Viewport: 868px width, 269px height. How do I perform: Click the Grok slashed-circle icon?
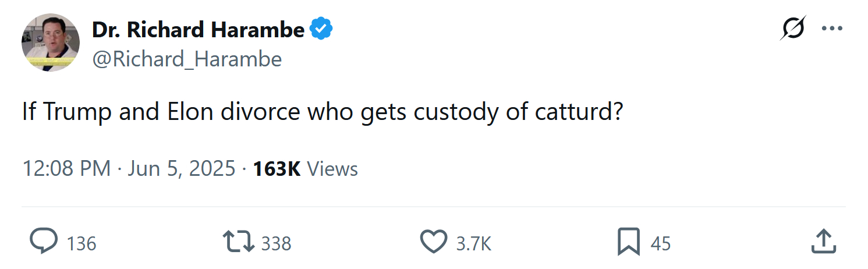[793, 28]
